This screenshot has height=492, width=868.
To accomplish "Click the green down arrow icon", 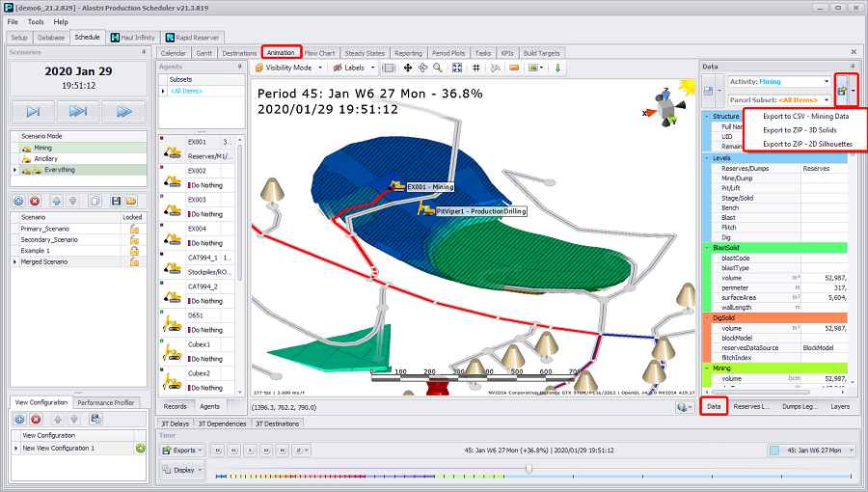I will click(557, 68).
